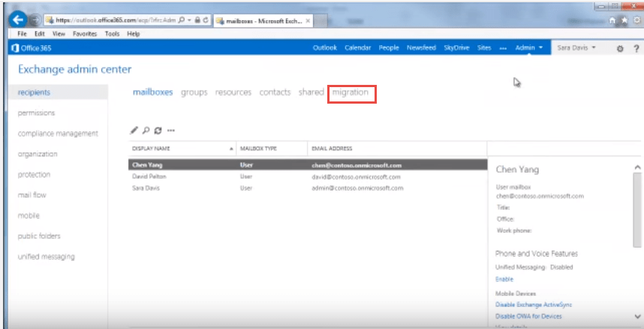
Task: Open the more options ellipsis above mailbox list
Action: (x=171, y=131)
